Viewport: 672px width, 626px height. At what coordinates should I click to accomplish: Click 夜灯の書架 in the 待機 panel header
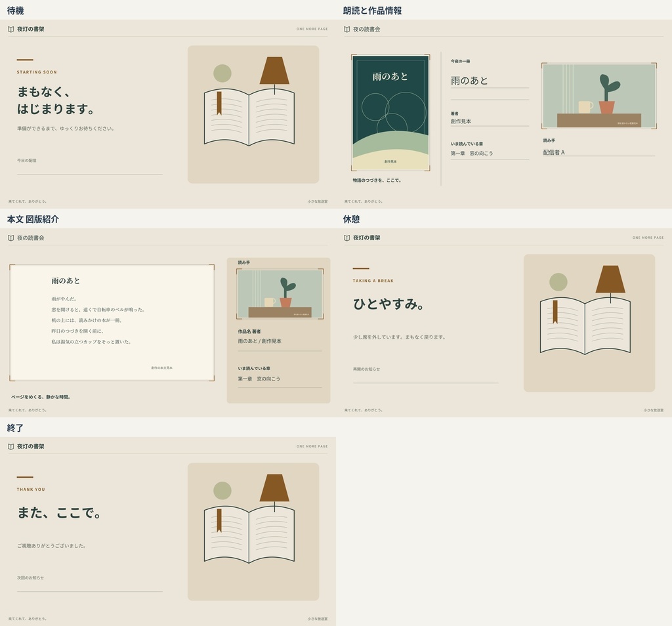30,29
